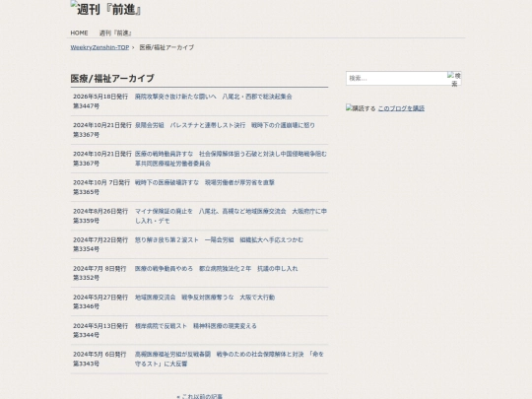Open the 地域医療交流会 article link
The height and width of the screenshot is (399, 532).
[205, 298]
